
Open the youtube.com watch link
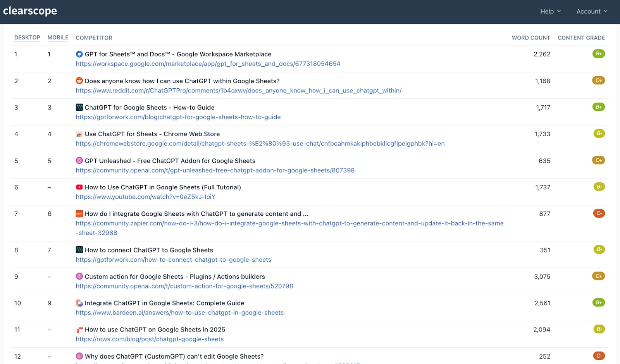[146, 197]
